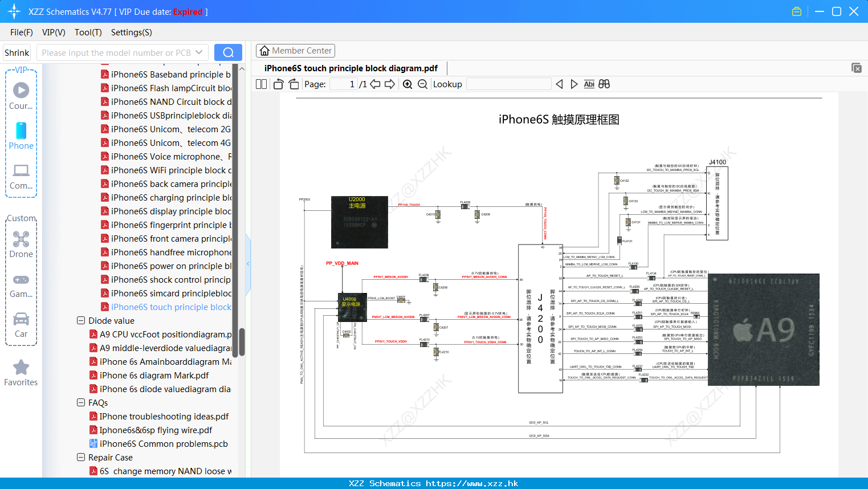Image resolution: width=868 pixels, height=489 pixels.
Task: Open the Settings(S) menu
Action: pyautogui.click(x=132, y=32)
